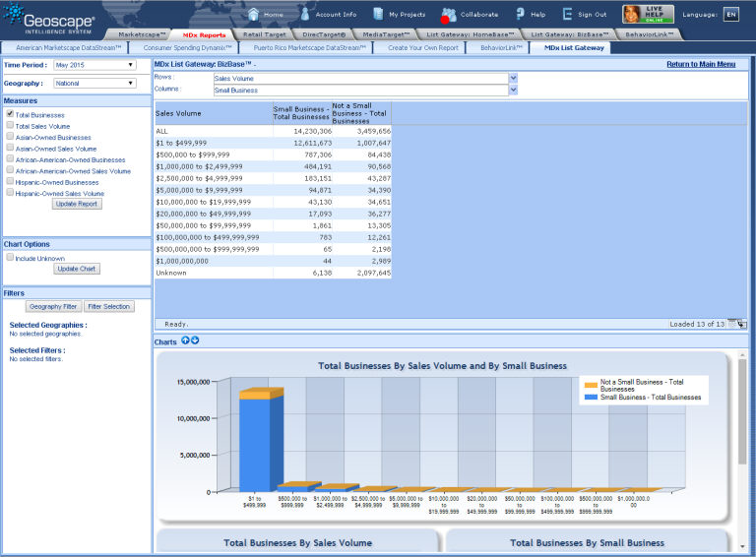This screenshot has height=557, width=756.
Task: Enable Total Sales Volume checkbox
Action: [x=10, y=125]
